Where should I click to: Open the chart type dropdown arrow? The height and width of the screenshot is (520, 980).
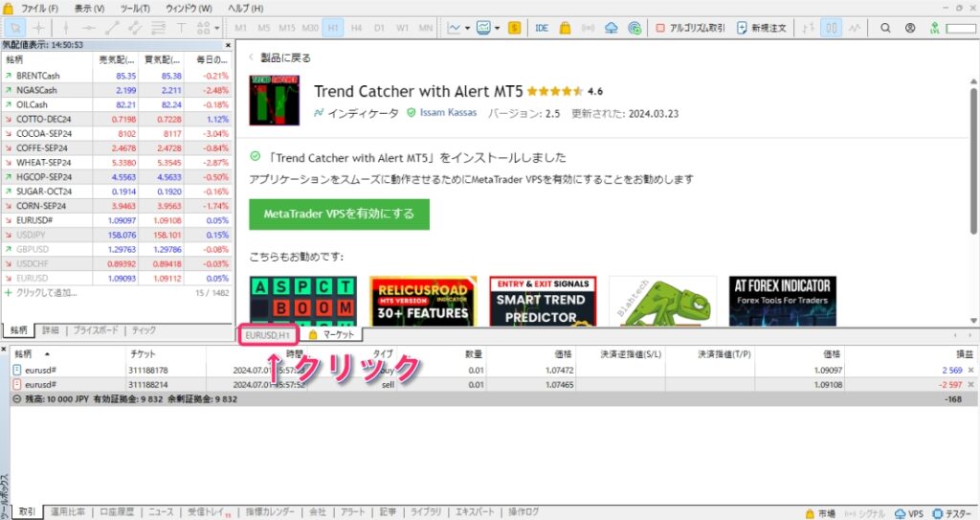[467, 28]
